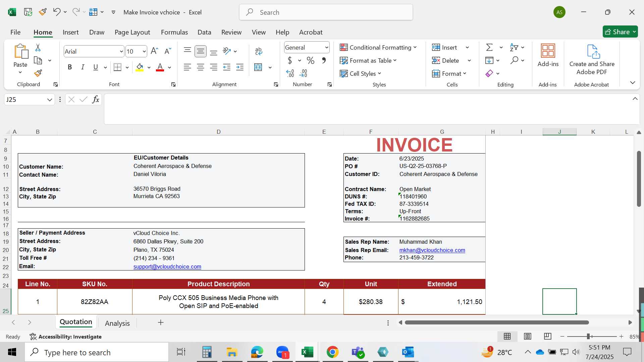Toggle Bold formatting
The image size is (644, 362).
coord(70,67)
